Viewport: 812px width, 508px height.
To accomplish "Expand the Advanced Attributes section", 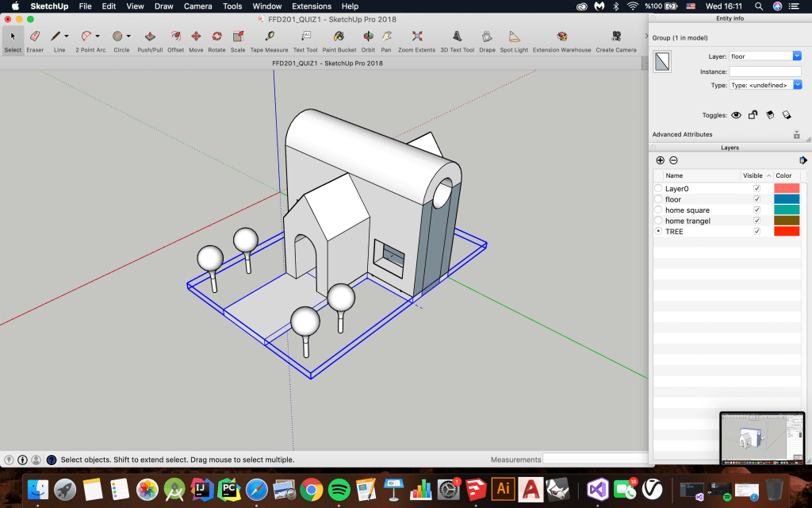I will pos(796,135).
